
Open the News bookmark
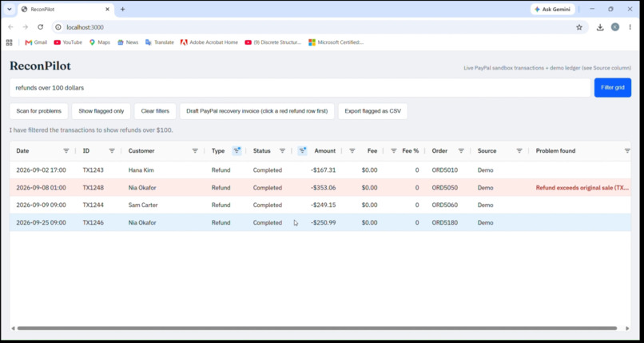tap(128, 42)
